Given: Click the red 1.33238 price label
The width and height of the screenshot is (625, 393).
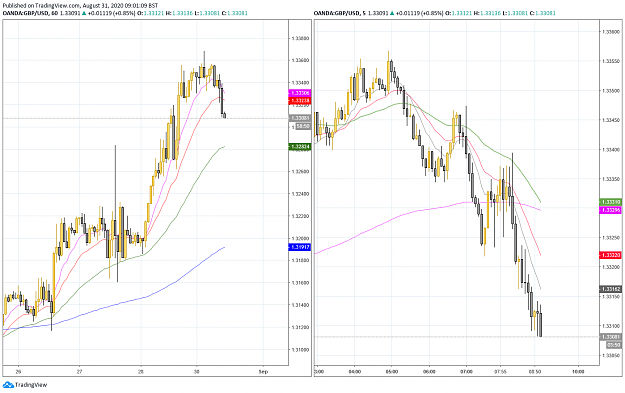Looking at the screenshot, I should pyautogui.click(x=300, y=101).
